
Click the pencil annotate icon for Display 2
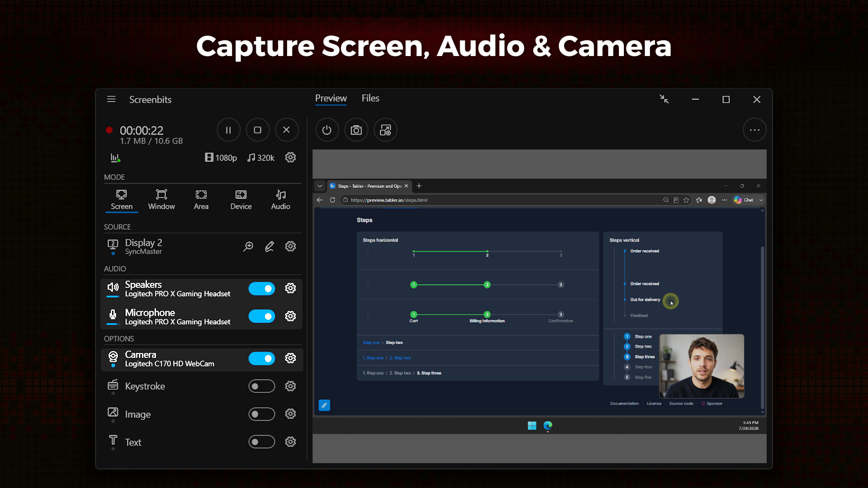click(269, 246)
